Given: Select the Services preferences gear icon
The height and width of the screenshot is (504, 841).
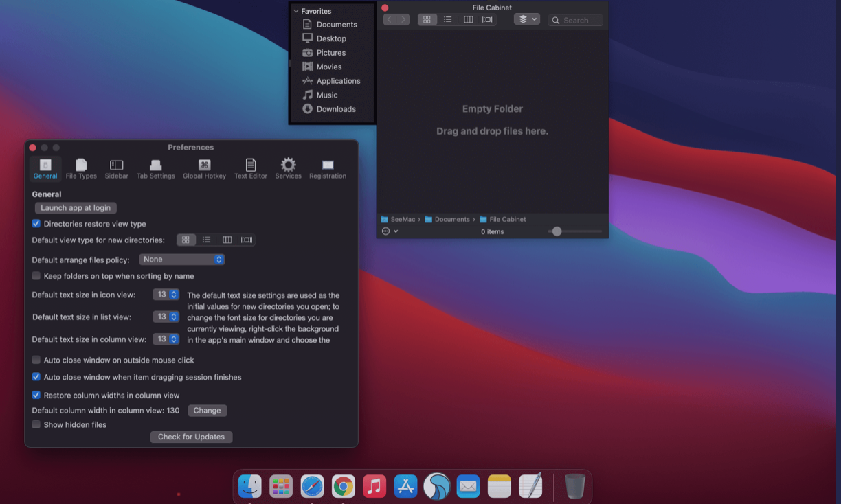Looking at the screenshot, I should click(x=288, y=165).
